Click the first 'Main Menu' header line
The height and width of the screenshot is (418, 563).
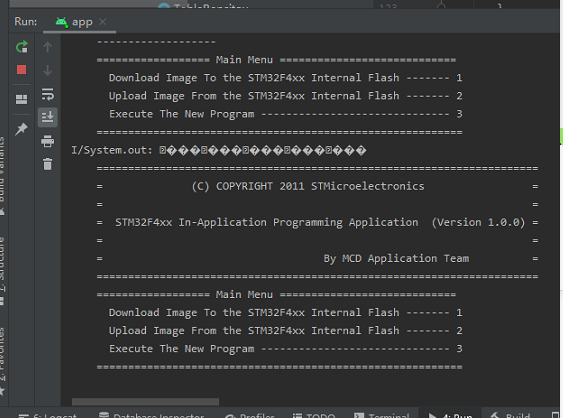click(x=276, y=60)
